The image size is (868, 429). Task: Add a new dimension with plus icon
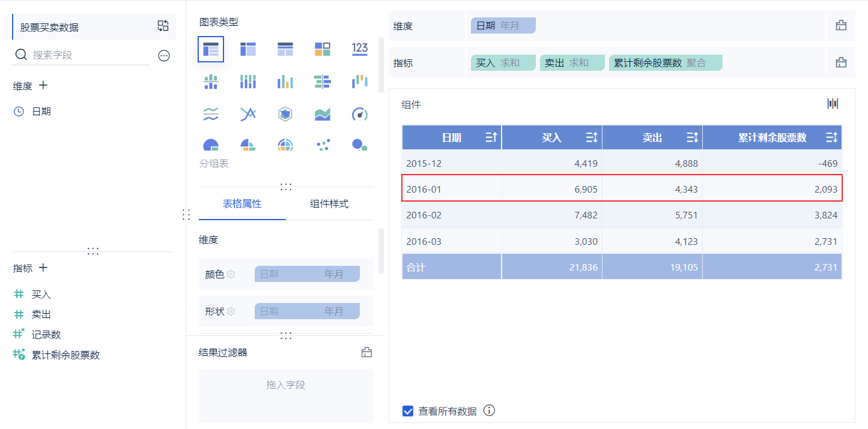tap(43, 85)
